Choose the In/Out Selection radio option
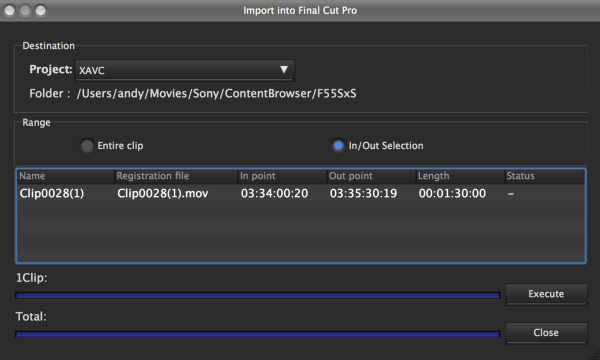This screenshot has width=600, height=360. point(338,145)
